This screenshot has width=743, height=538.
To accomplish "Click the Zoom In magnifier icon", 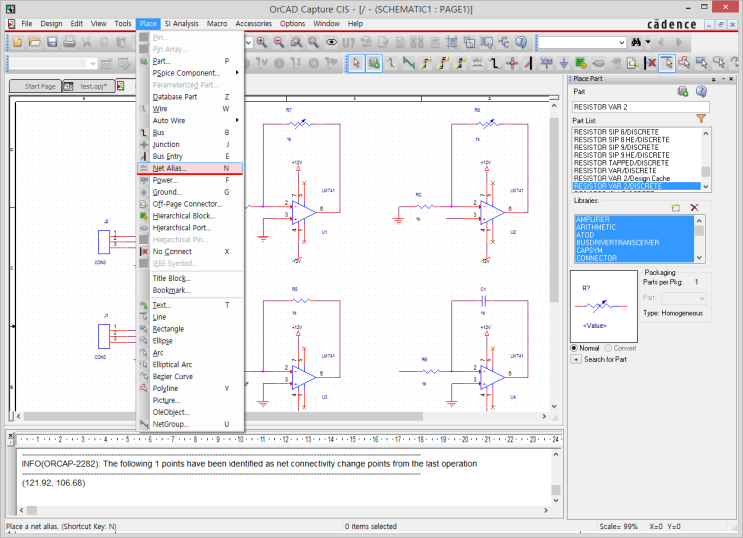I will click(x=262, y=42).
